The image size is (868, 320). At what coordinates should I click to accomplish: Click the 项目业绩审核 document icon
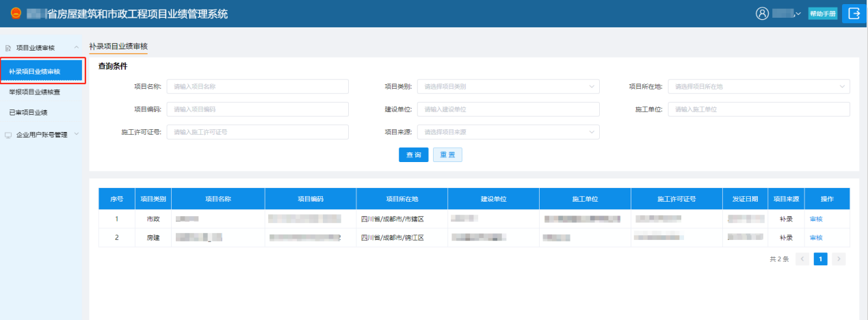(x=8, y=48)
